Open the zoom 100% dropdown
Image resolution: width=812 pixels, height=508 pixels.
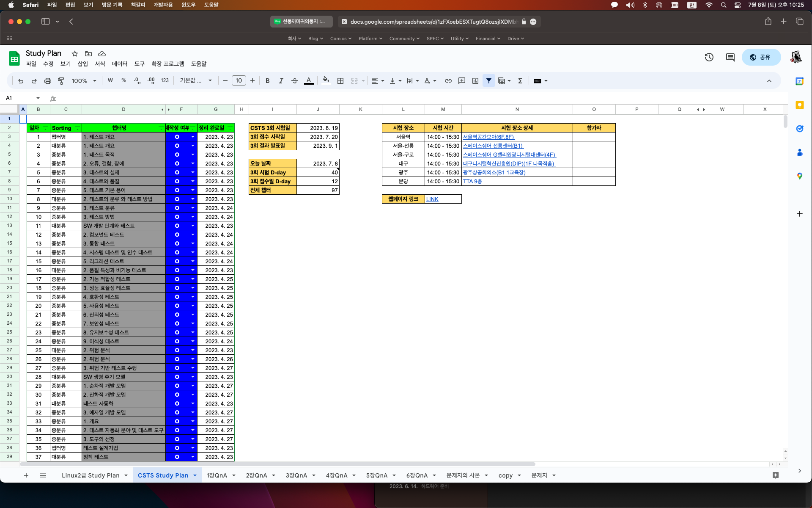click(x=84, y=81)
